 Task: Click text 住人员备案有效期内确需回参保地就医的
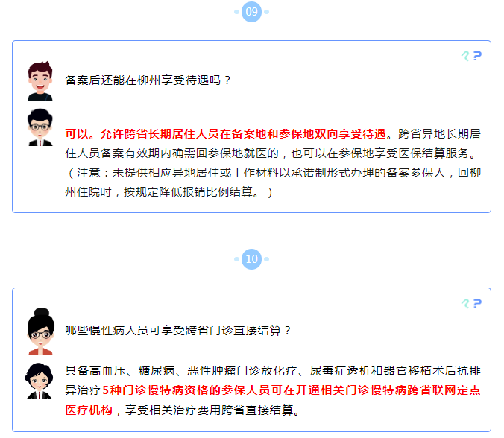[x=172, y=153]
